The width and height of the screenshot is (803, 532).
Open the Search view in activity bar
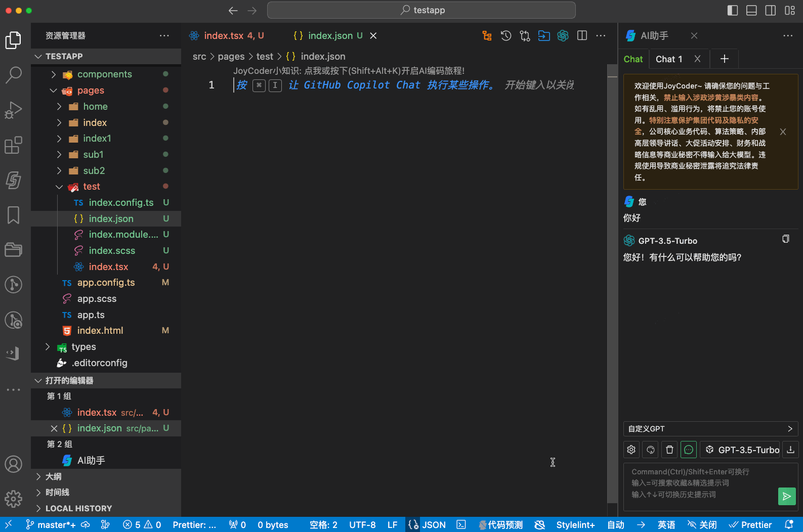14,75
